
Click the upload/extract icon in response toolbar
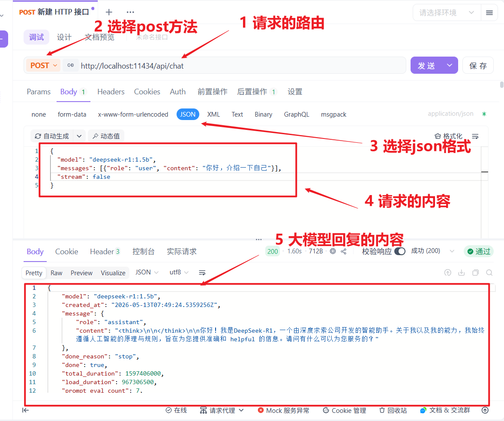(447, 273)
